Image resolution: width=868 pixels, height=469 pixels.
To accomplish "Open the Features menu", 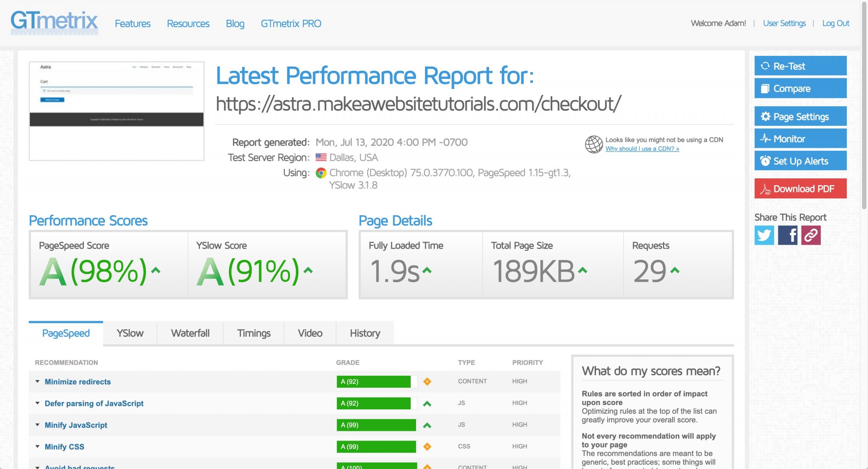I will 133,23.
